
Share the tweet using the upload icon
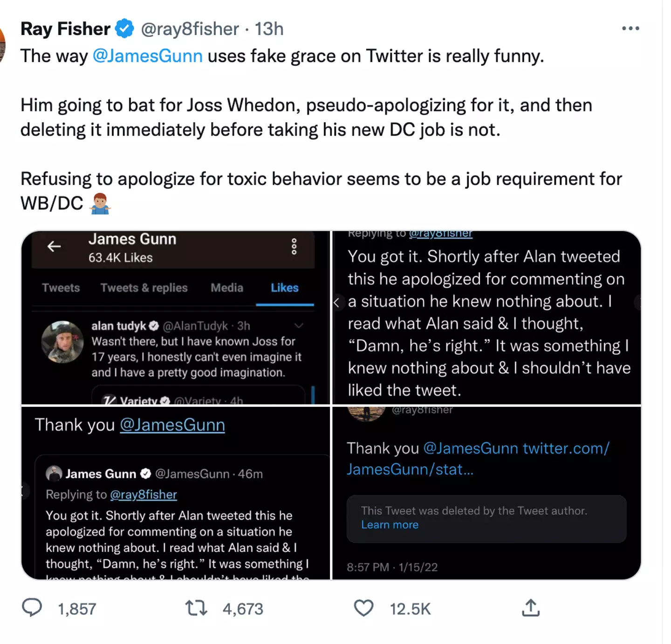coord(531,607)
